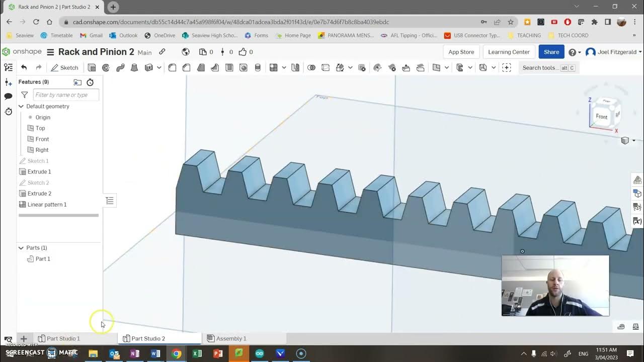
Task: Click the Search tools box
Action: click(548, 67)
